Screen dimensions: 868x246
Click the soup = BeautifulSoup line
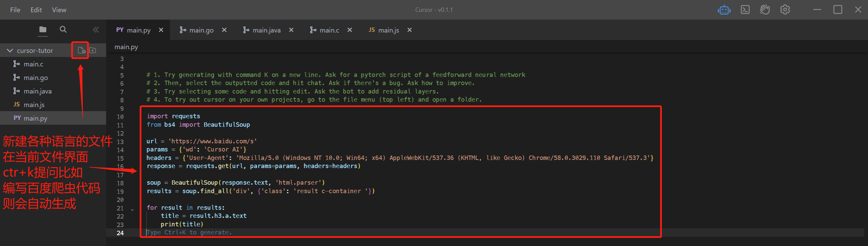236,183
